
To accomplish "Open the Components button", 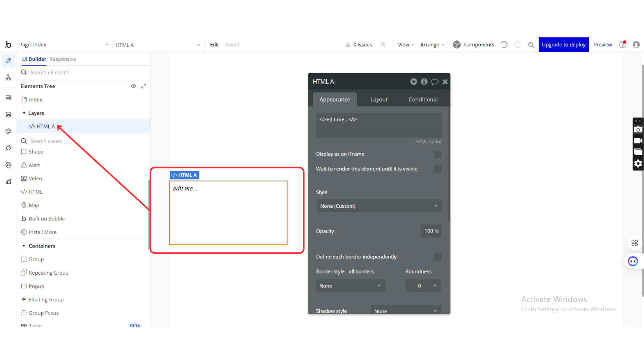I will (x=474, y=45).
